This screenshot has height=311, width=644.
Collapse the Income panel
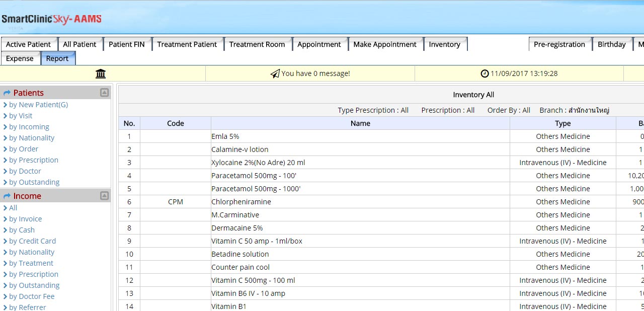[x=104, y=196]
